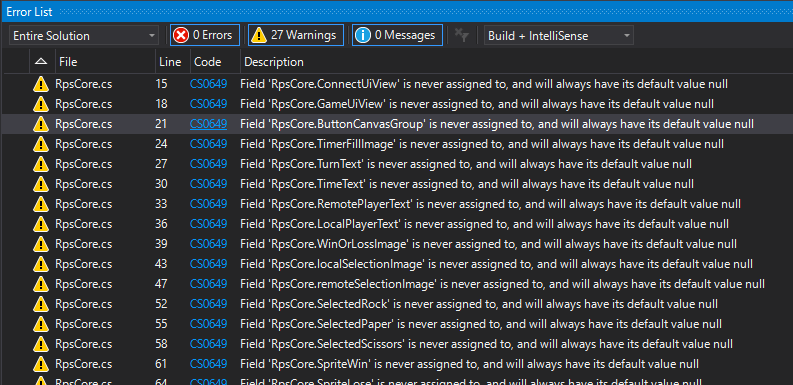Select the 'RpsCore.SelectedScissors' description text

click(487, 344)
